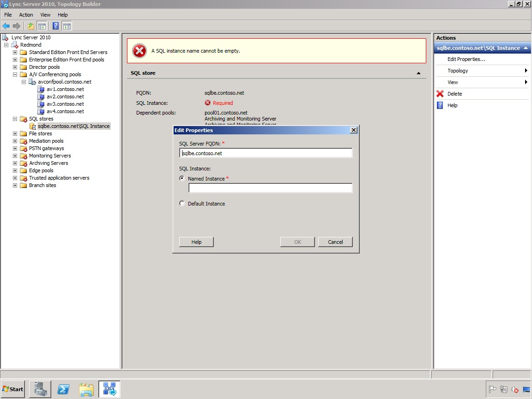The height and width of the screenshot is (399, 532).
Task: Click the SQL stores folder icon
Action: point(24,119)
